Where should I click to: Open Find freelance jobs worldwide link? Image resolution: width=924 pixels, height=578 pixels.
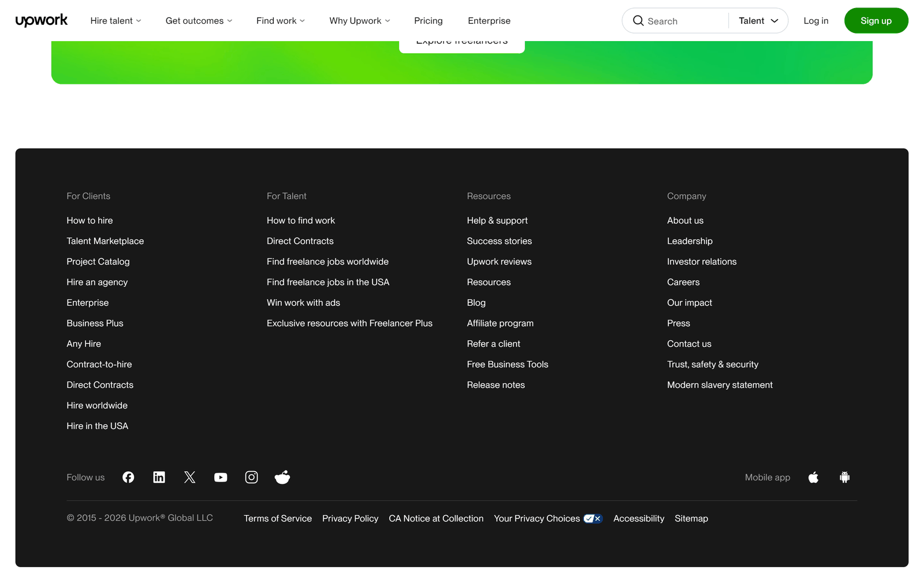coord(327,262)
